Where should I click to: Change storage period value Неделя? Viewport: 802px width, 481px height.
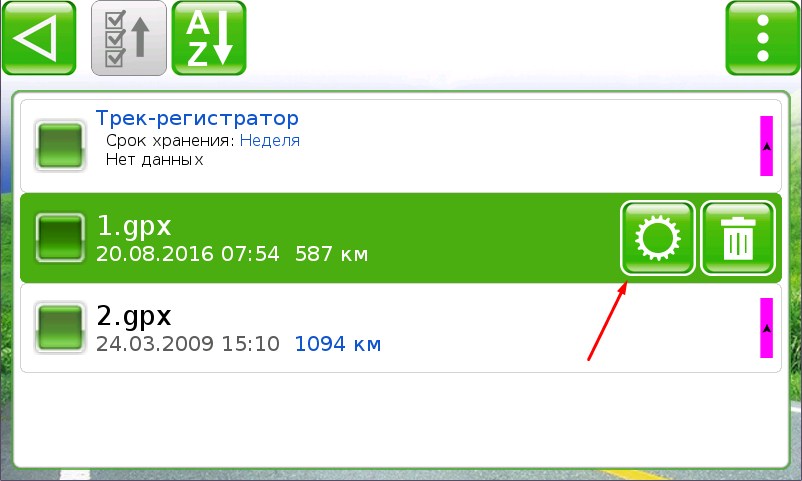click(270, 140)
